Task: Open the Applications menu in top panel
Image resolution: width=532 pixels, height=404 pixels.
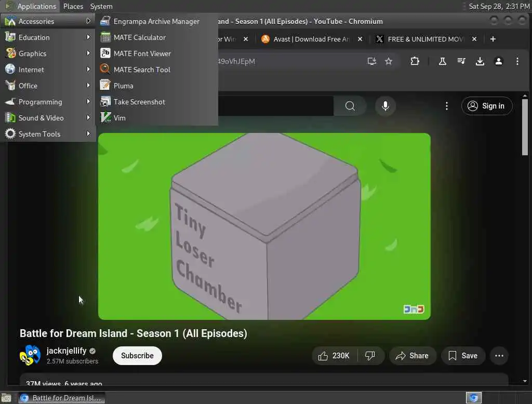Action: coord(31,6)
